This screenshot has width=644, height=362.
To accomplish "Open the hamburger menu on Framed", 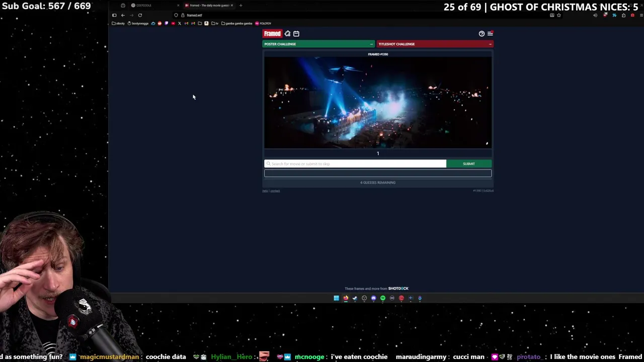I will (x=490, y=34).
